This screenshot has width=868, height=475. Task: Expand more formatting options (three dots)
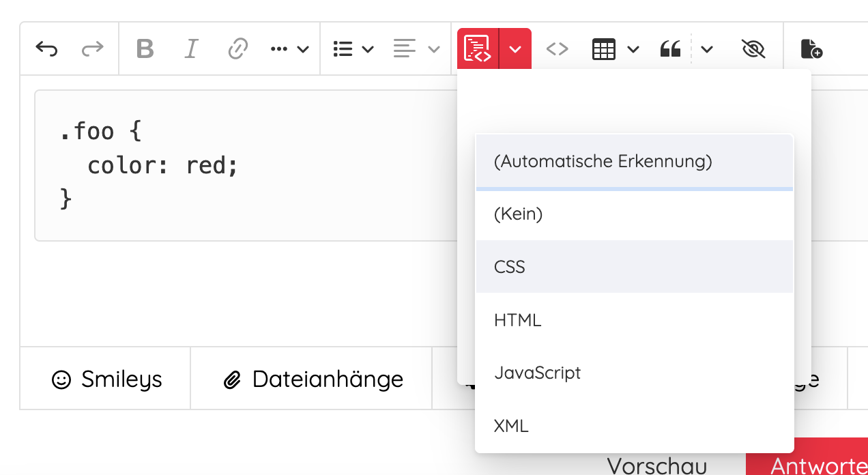click(289, 49)
